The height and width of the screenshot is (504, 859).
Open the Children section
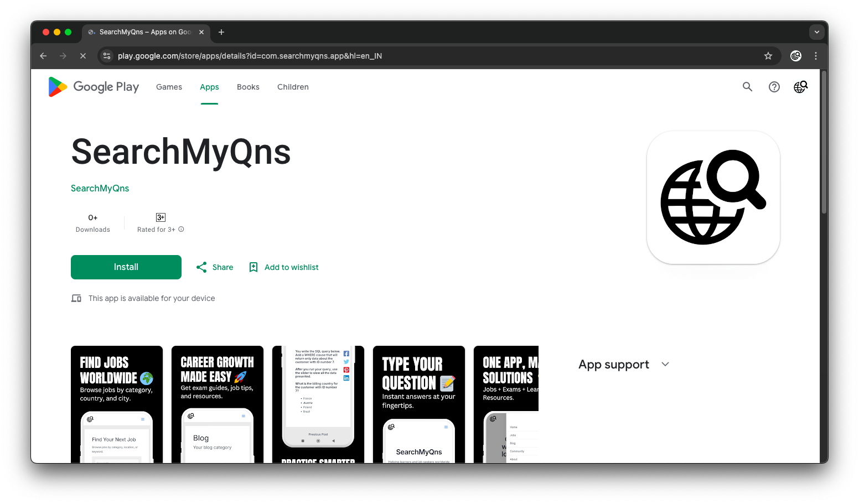pyautogui.click(x=293, y=87)
